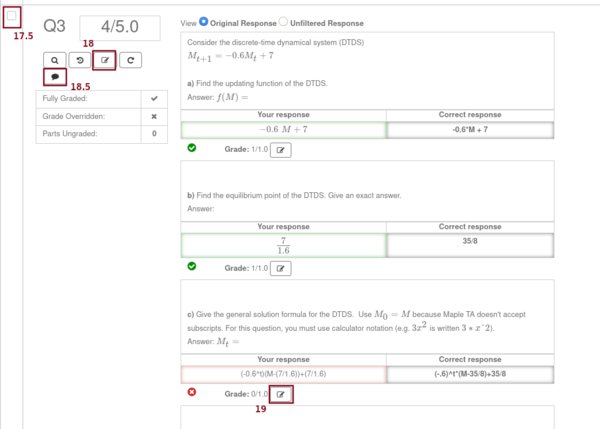Image resolution: width=600 pixels, height=429 pixels.
Task: Click the part c incorrect response box
Action: [x=283, y=374]
